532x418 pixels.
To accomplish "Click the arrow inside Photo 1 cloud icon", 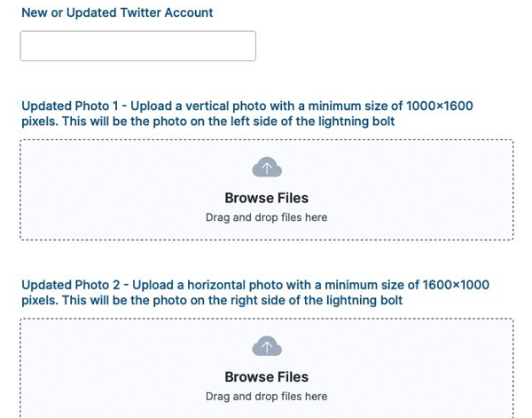I will tap(267, 168).
